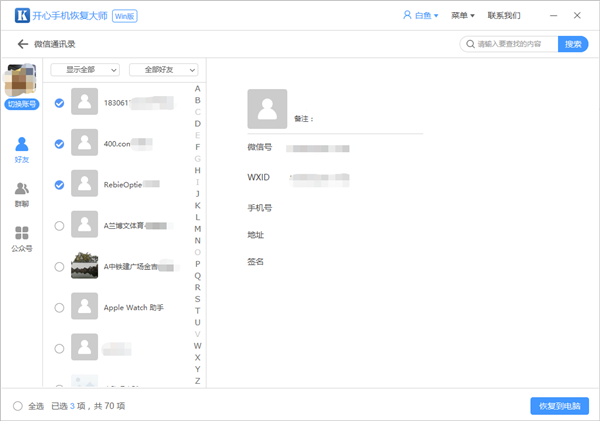
Task: Click the magnifier icon in search box
Action: click(470, 44)
